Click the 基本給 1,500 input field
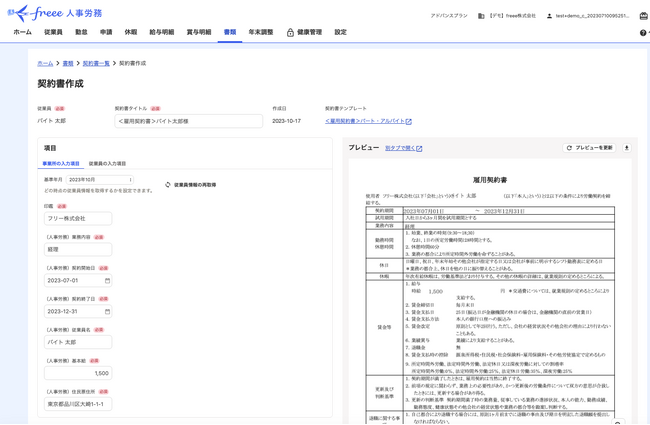The width and height of the screenshot is (650, 425). [78, 373]
